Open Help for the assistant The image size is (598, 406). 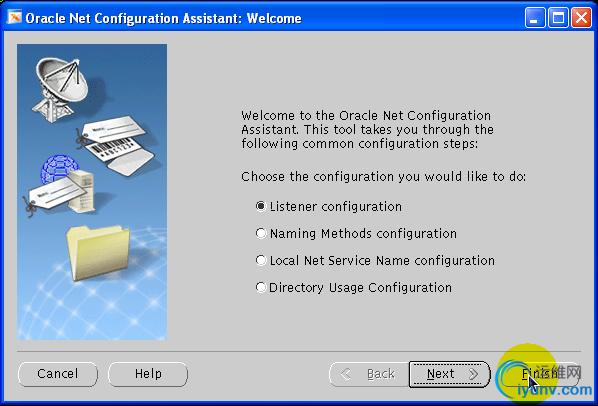tap(148, 374)
